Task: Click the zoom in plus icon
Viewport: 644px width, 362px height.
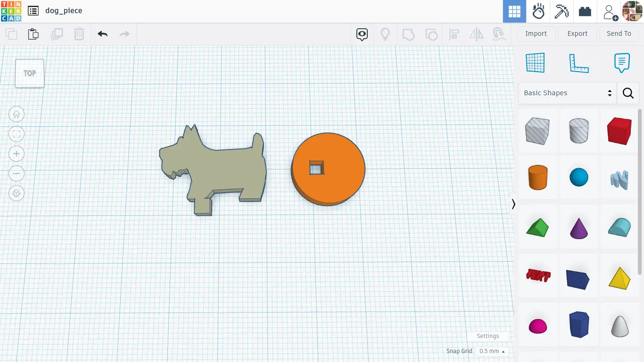Action: [x=17, y=154]
